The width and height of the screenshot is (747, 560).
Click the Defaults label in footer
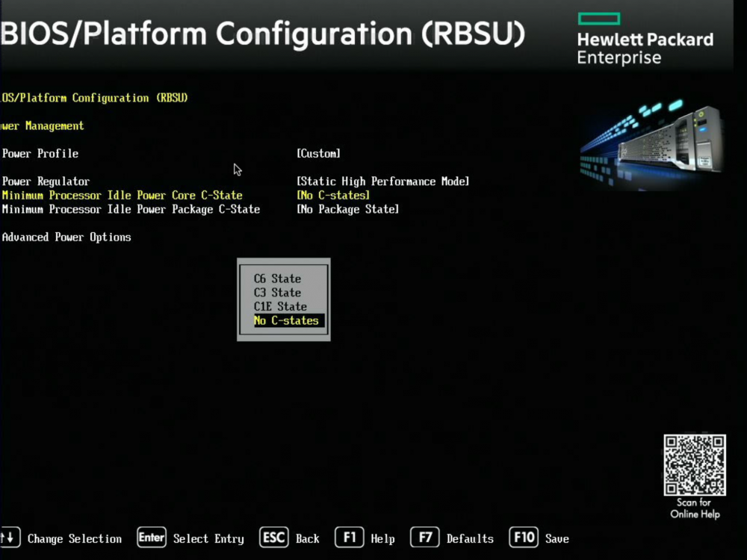point(470,538)
